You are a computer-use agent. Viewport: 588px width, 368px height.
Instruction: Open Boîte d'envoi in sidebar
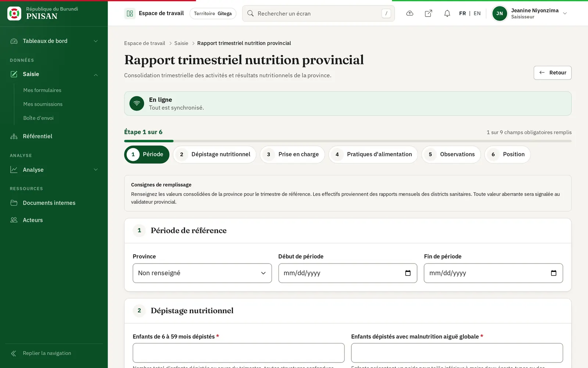coord(39,118)
